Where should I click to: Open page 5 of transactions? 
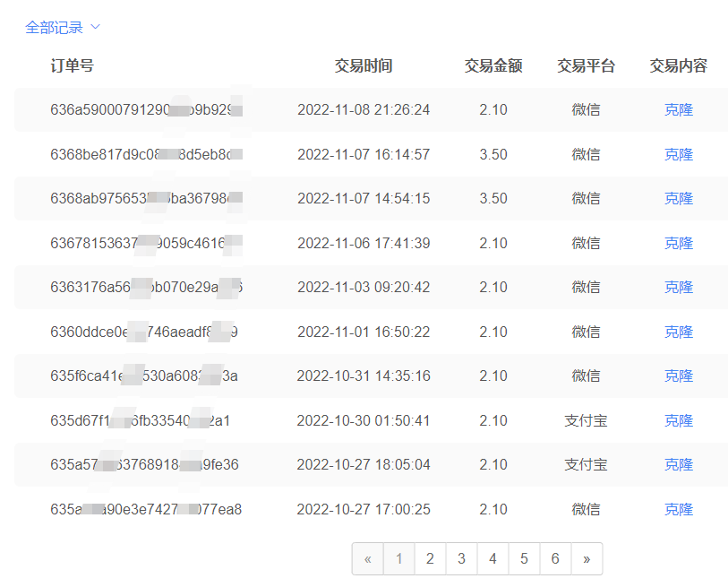524,558
